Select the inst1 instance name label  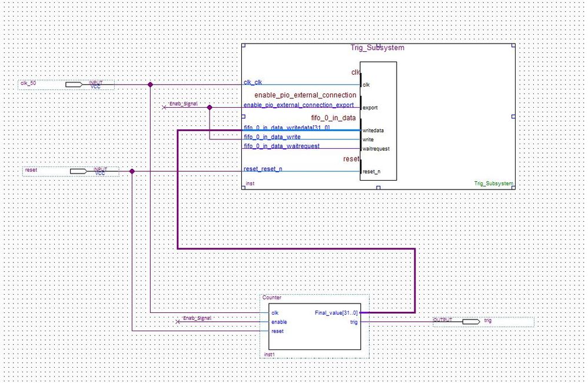click(x=270, y=355)
